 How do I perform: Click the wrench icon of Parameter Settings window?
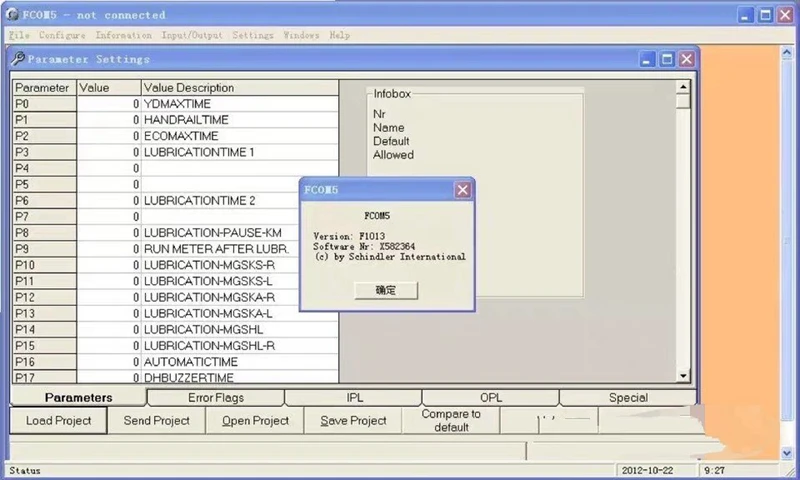point(18,59)
